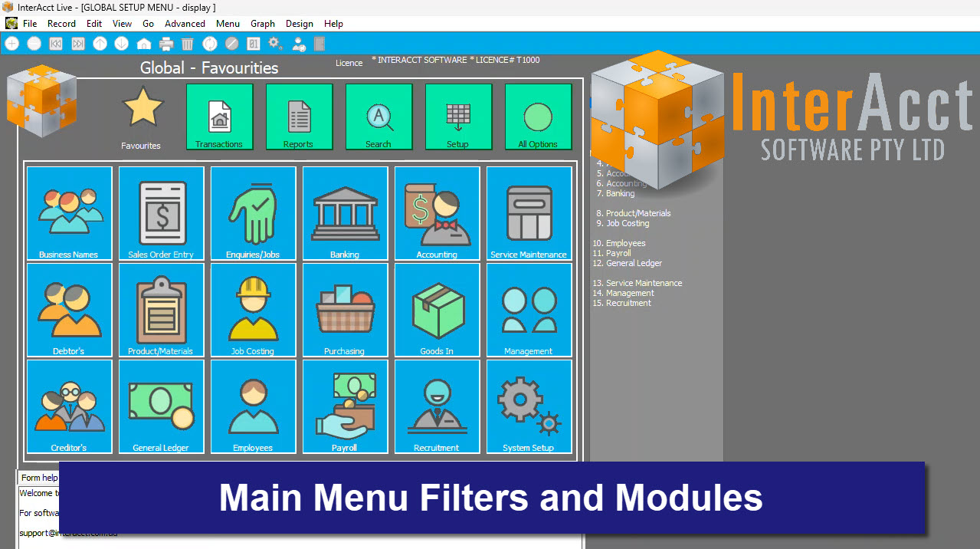The image size is (980, 549).
Task: Open the Accounting module tile
Action: pyautogui.click(x=438, y=213)
